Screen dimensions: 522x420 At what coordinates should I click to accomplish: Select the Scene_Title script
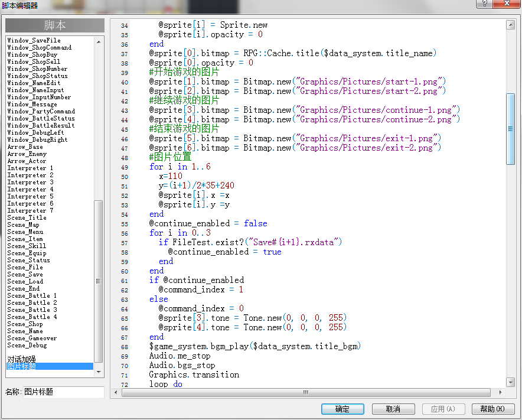[27, 217]
